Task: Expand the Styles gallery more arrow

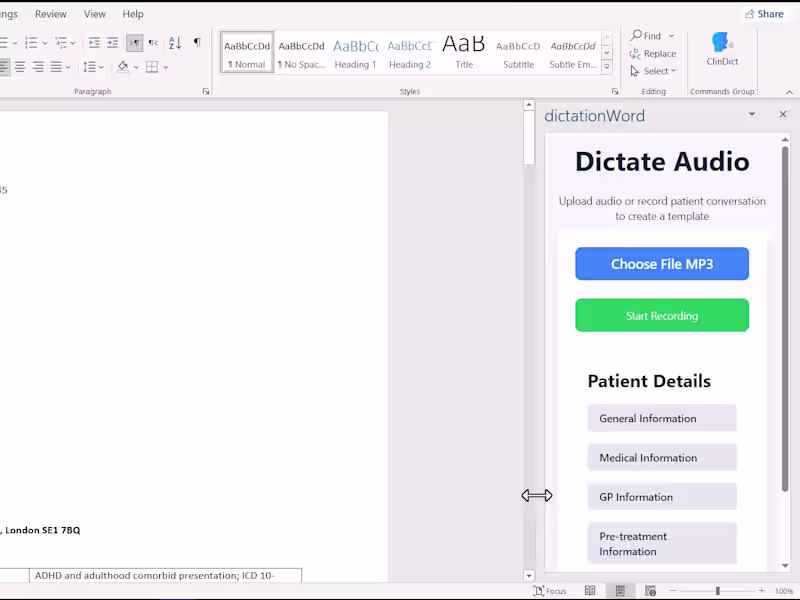Action: pyautogui.click(x=607, y=66)
